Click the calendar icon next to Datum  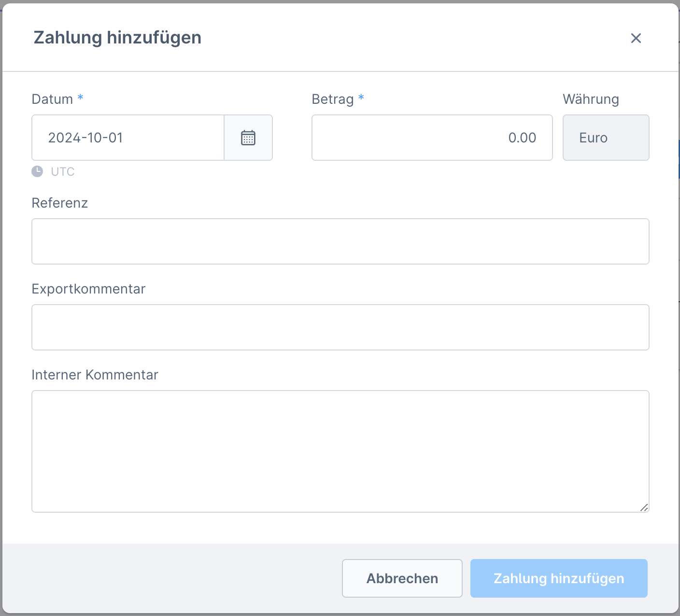click(x=248, y=138)
